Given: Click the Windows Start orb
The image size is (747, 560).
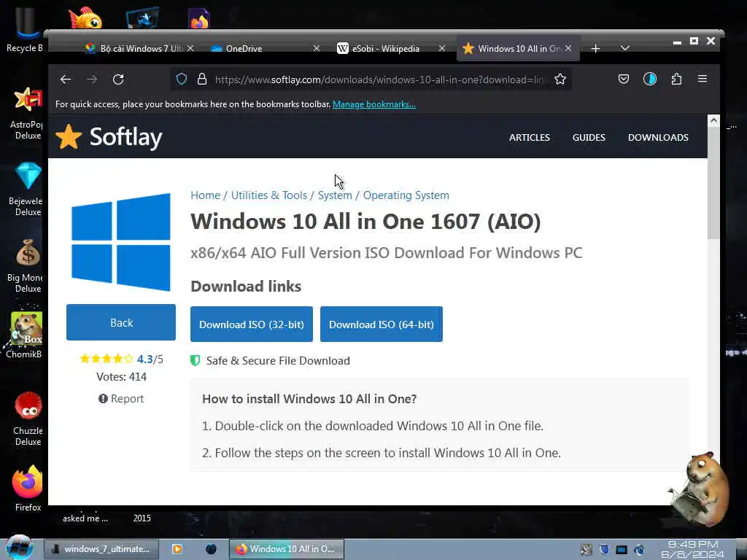Looking at the screenshot, I should 19,548.
